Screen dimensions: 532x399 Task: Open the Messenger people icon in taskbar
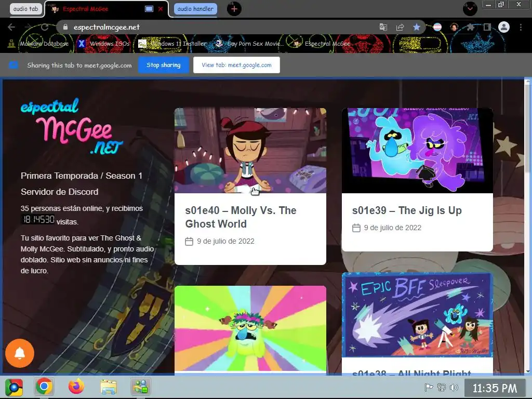tap(140, 387)
